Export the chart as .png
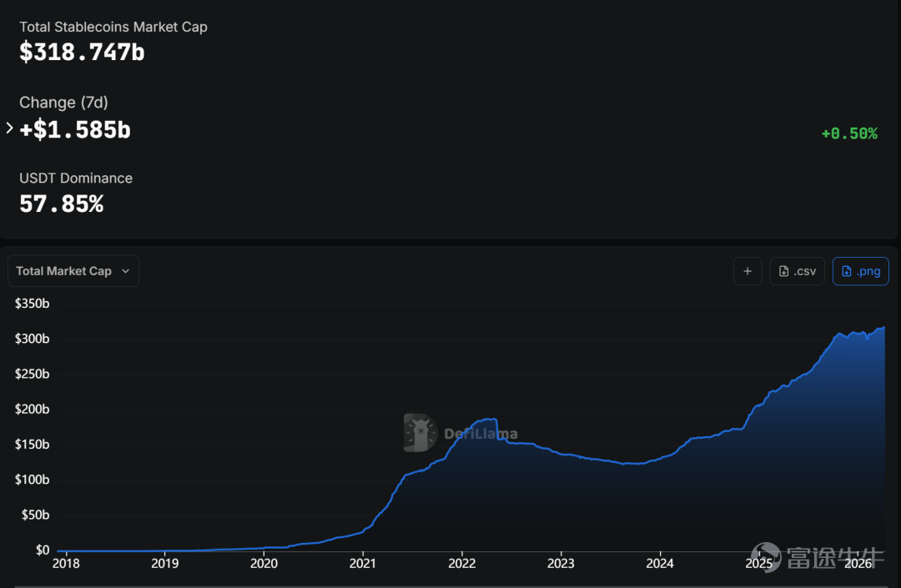901x588 pixels. tap(860, 271)
